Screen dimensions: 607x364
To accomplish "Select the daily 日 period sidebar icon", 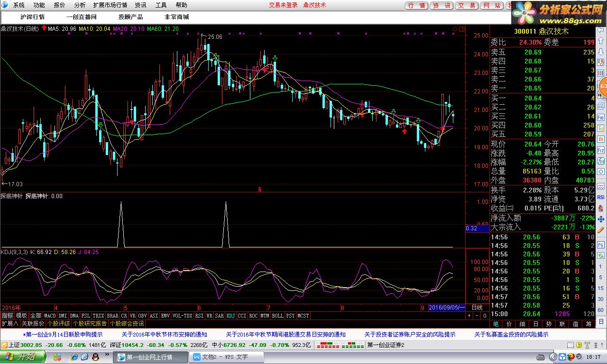I will [600, 322].
